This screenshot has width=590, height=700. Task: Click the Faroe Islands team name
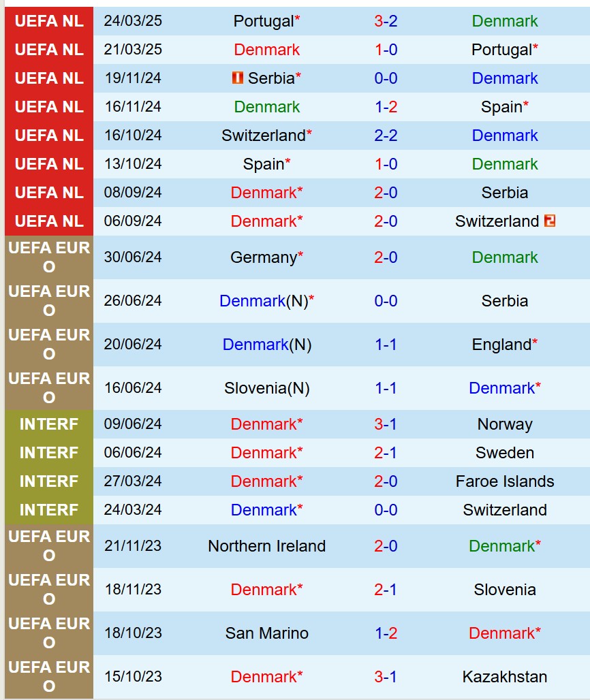click(504, 481)
